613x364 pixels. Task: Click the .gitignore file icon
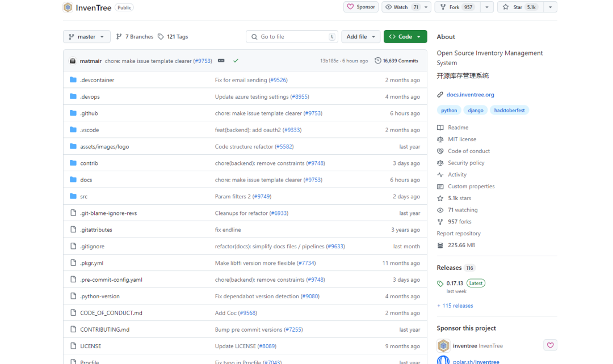pyautogui.click(x=73, y=246)
